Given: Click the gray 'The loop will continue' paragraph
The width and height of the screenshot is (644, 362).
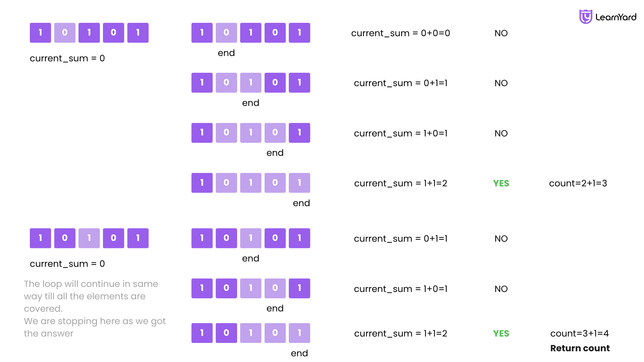Looking at the screenshot, I should (95, 308).
